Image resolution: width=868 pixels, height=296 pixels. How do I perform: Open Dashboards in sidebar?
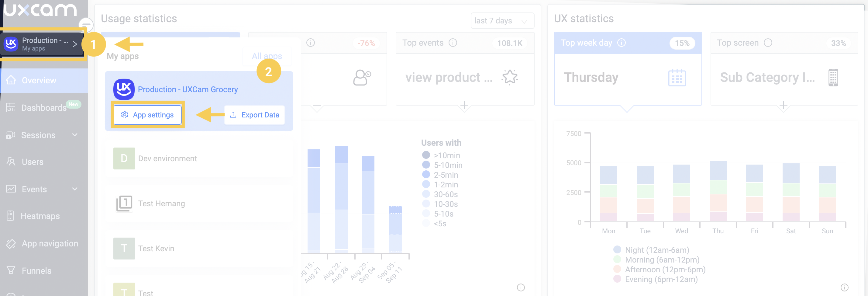44,108
